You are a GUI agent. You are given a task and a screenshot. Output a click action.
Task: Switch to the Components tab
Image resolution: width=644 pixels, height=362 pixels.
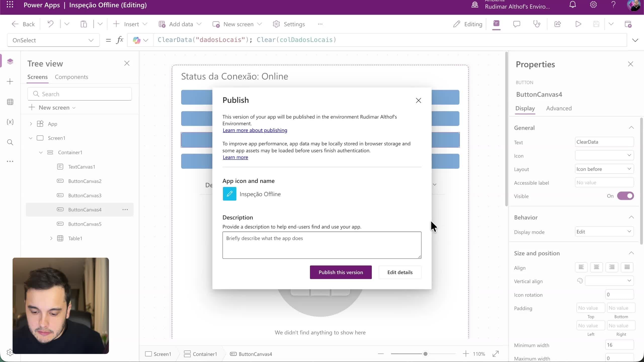(x=71, y=77)
